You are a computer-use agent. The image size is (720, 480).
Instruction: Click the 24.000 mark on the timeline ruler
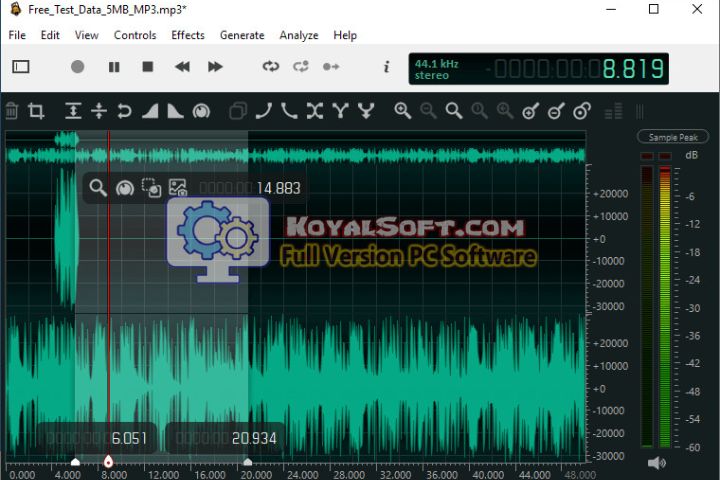point(303,474)
